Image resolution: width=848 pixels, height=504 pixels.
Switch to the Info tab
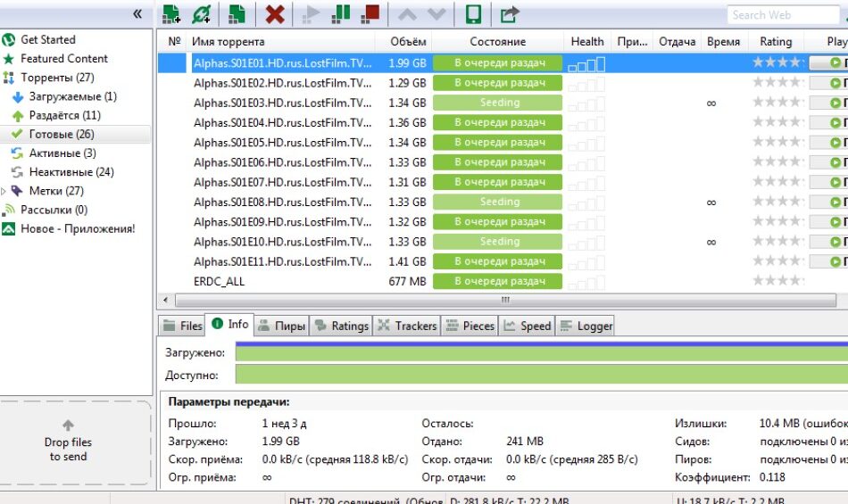click(x=229, y=324)
